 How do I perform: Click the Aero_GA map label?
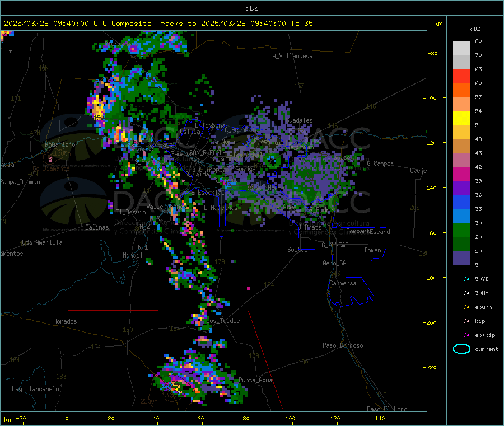pos(335,263)
